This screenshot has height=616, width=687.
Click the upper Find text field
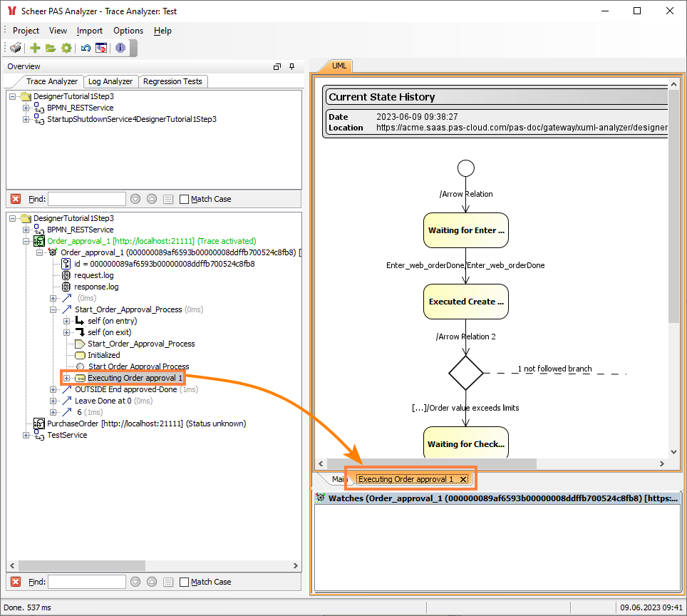click(86, 199)
